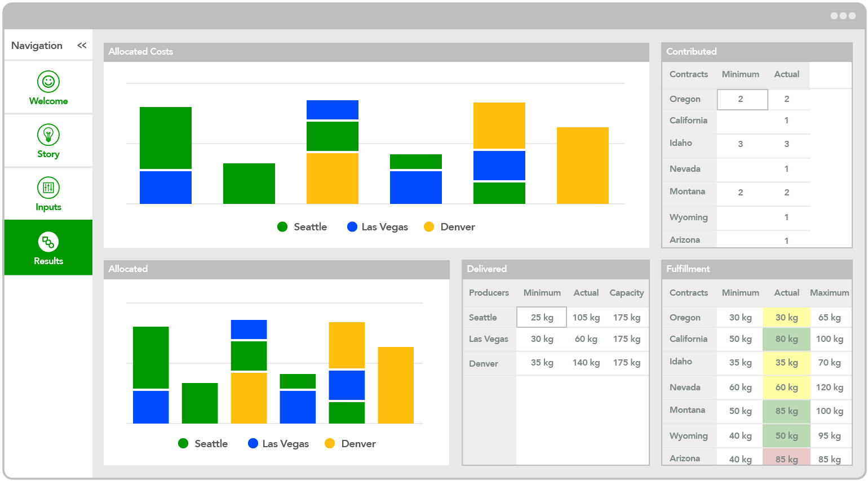Viewport: 868px width, 481px height.
Task: Click the solid green second bar in Allocated chart
Action: [200, 403]
